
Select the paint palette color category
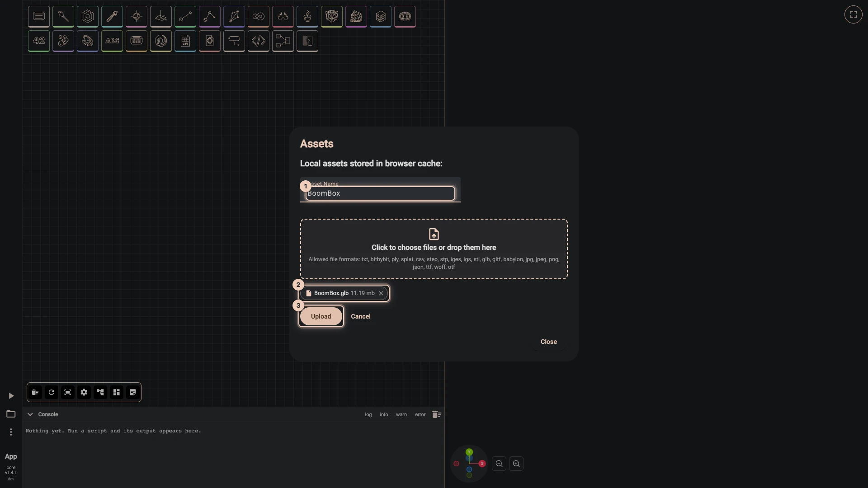[x=88, y=41]
